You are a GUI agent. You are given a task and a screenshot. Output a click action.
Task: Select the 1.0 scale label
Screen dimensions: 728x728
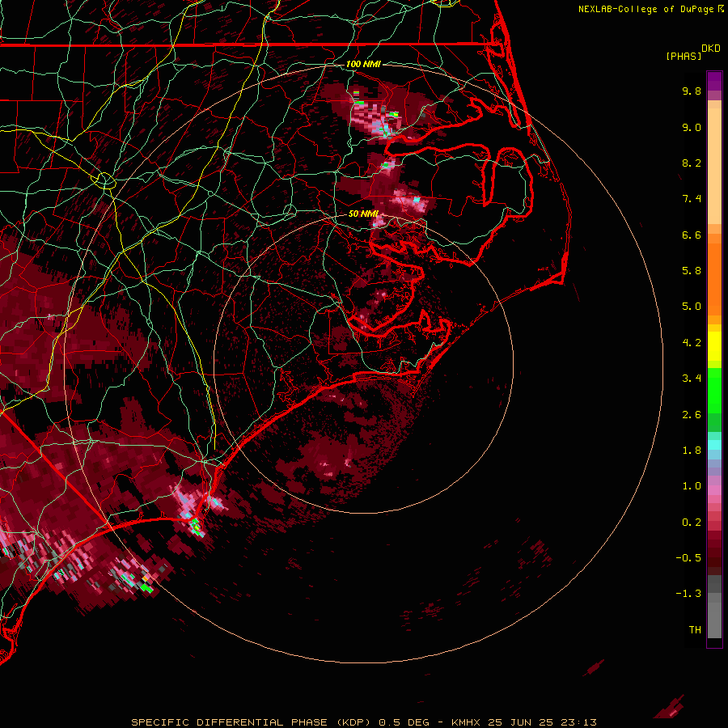692,486
